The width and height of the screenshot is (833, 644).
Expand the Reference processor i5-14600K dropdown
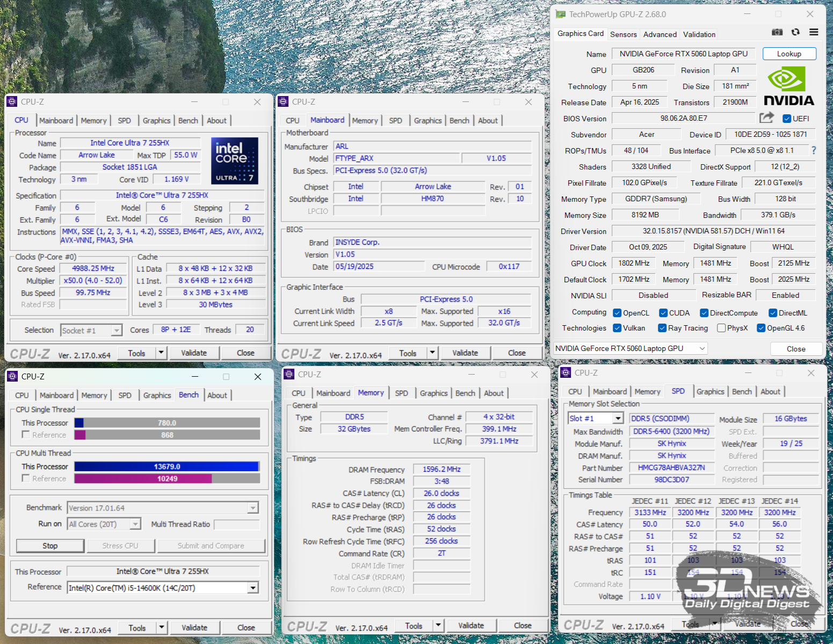point(252,588)
